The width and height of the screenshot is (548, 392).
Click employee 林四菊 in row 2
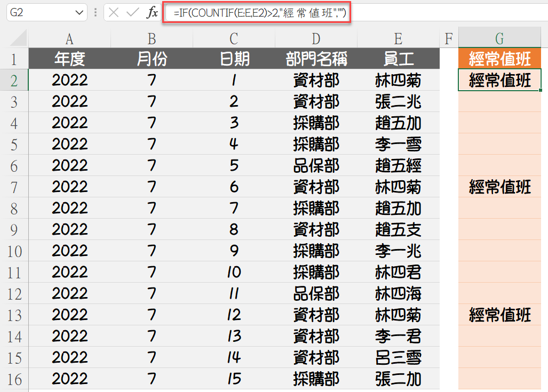398,80
